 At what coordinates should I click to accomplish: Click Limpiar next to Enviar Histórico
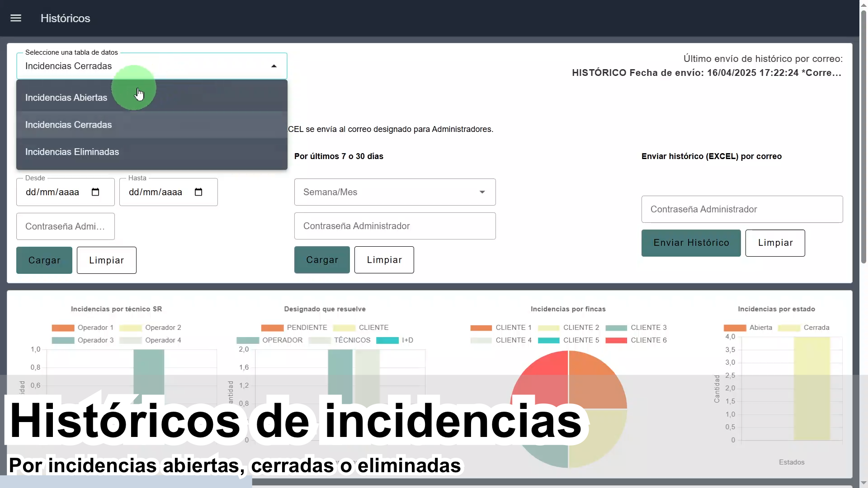tap(775, 243)
